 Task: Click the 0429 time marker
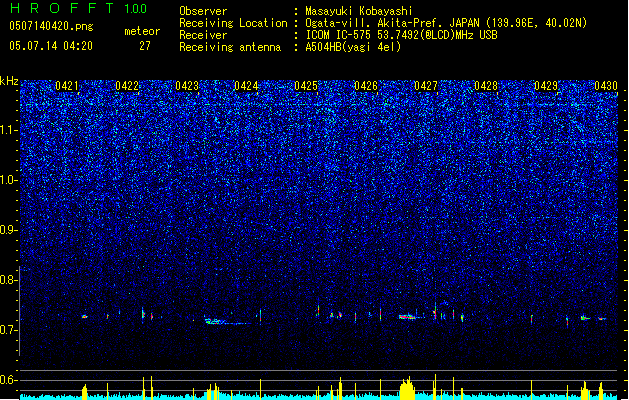pos(546,86)
